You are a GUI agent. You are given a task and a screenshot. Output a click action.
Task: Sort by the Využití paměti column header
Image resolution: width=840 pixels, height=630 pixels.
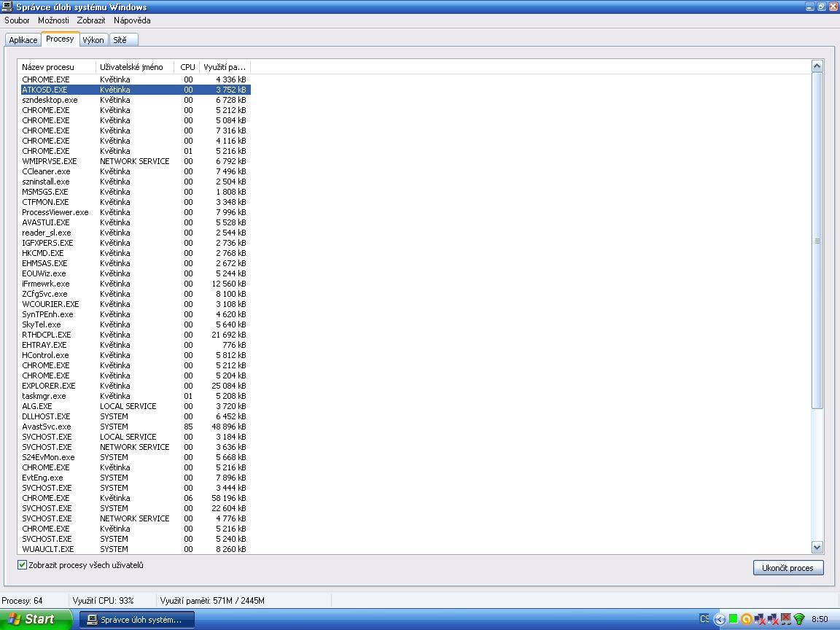[225, 67]
